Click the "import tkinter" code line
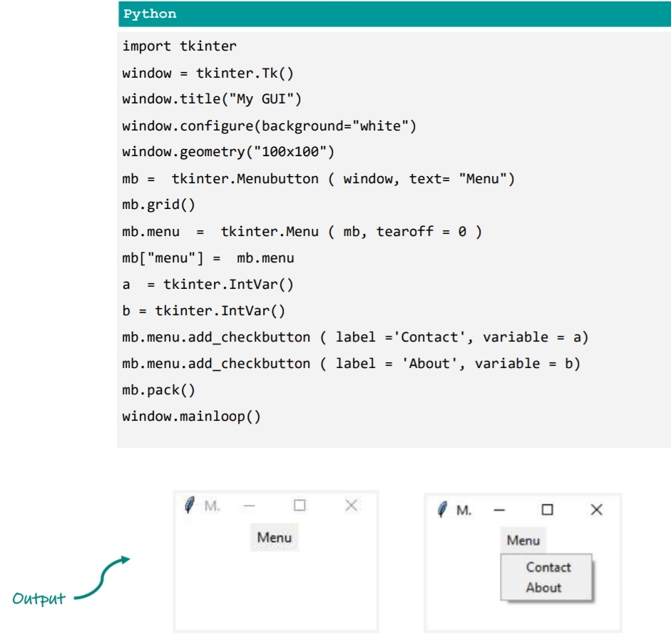This screenshot has height=644, width=671. [179, 46]
